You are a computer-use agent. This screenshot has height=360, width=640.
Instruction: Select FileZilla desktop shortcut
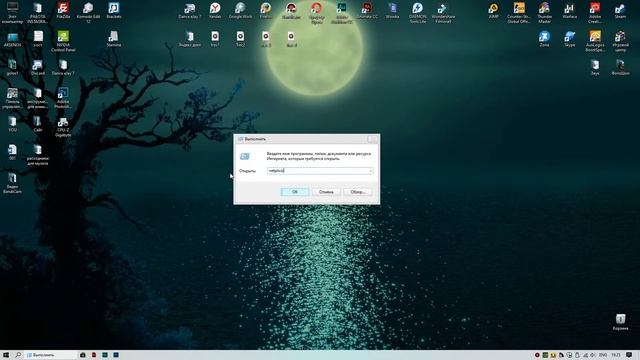[x=63, y=10]
